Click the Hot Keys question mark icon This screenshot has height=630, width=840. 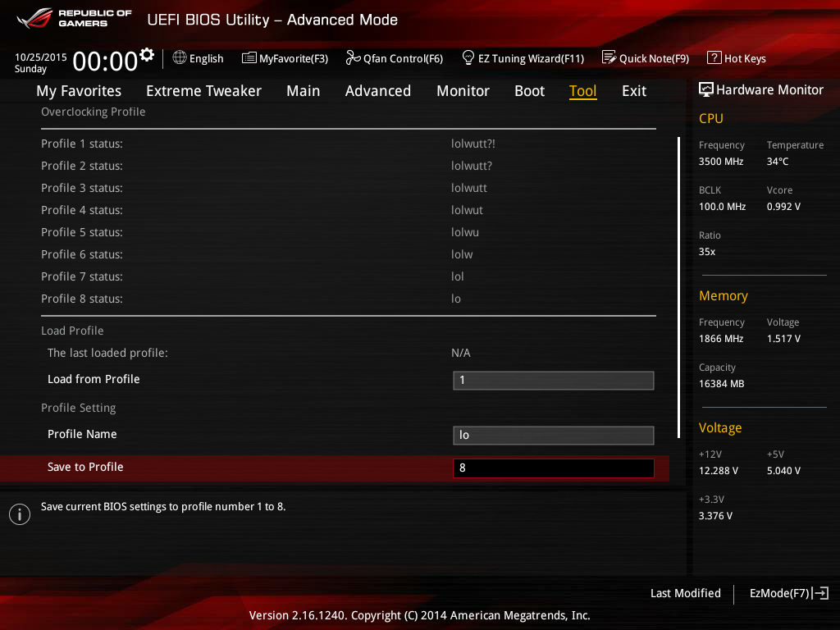click(x=714, y=58)
